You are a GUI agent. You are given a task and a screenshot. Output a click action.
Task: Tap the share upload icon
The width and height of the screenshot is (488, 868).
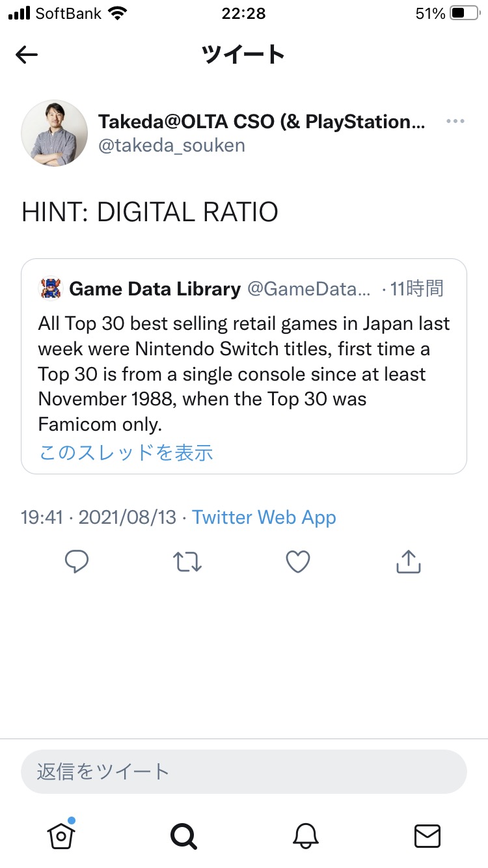pos(409,562)
